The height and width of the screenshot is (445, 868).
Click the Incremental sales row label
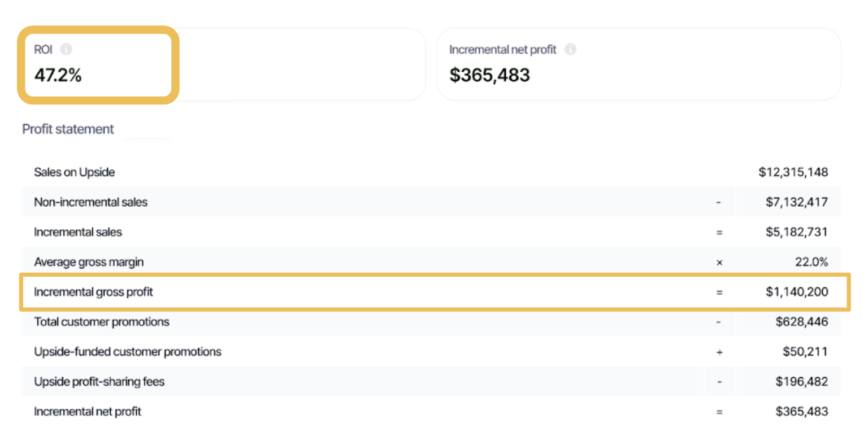77,232
